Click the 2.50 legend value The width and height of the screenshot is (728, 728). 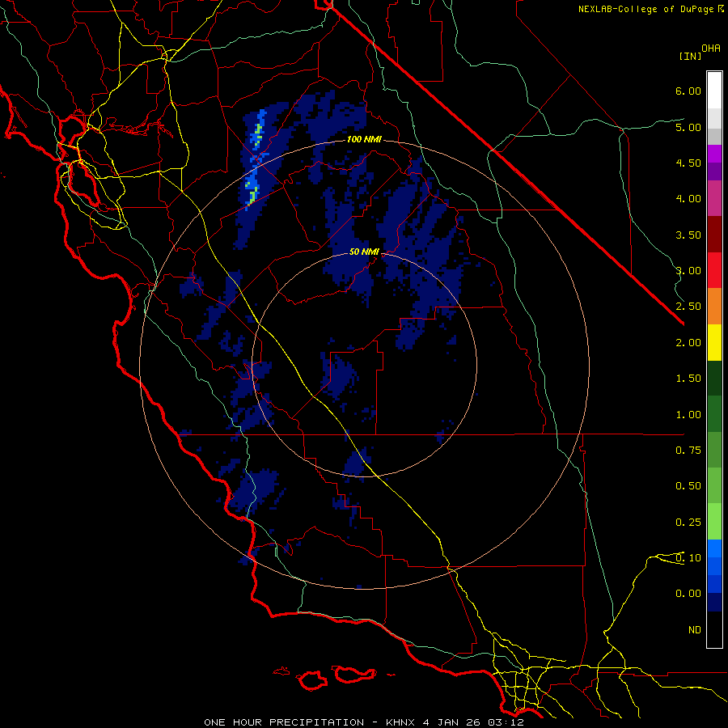[688, 307]
